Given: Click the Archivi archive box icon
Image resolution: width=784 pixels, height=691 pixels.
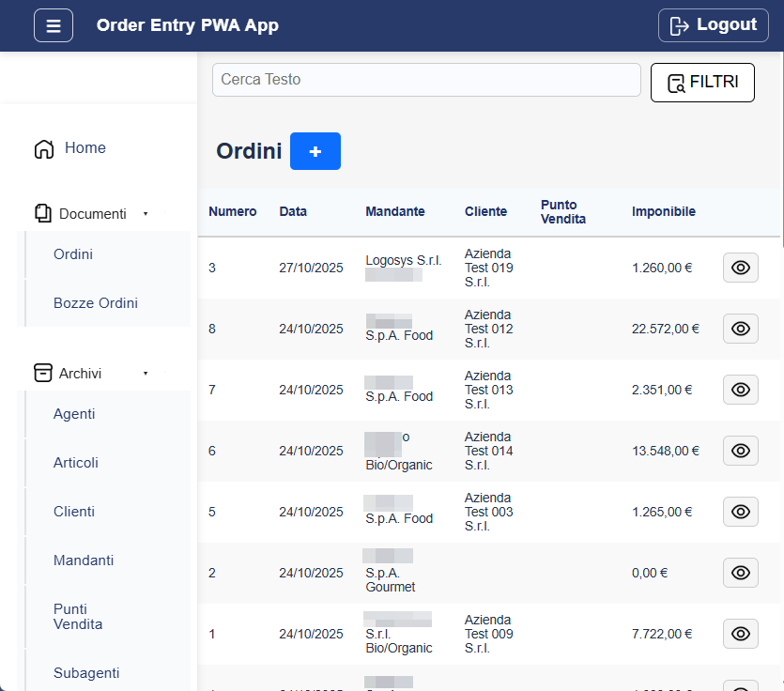Looking at the screenshot, I should click(43, 373).
